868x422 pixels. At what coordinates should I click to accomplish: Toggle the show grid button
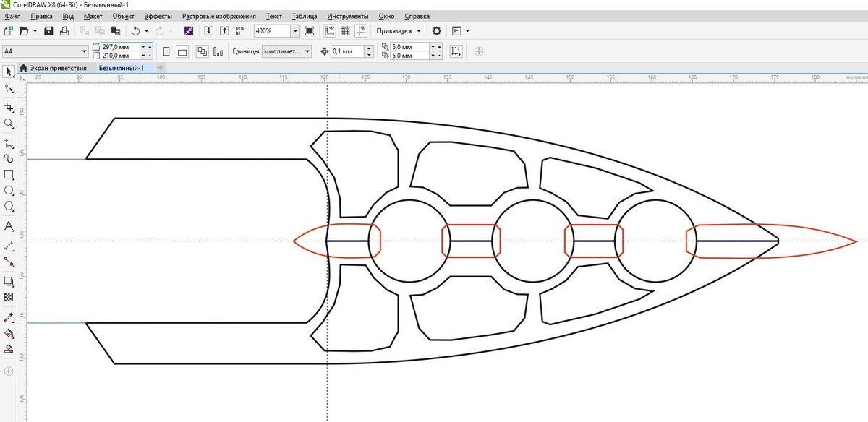[x=345, y=31]
